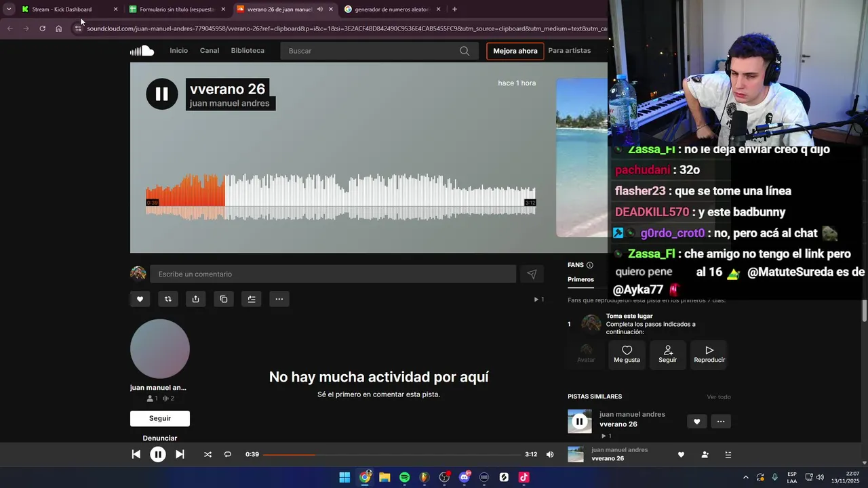Pause the track with the large header pause button
The width and height of the screenshot is (868, 488).
[162, 94]
